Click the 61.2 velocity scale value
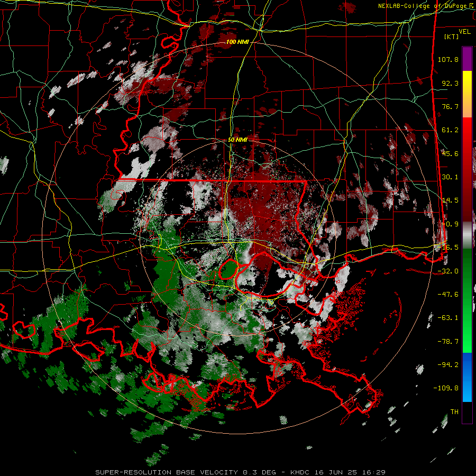The height and width of the screenshot is (476, 476). point(450,130)
